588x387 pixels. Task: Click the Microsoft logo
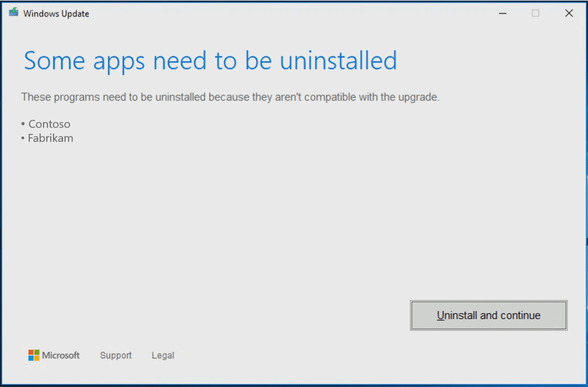54,355
